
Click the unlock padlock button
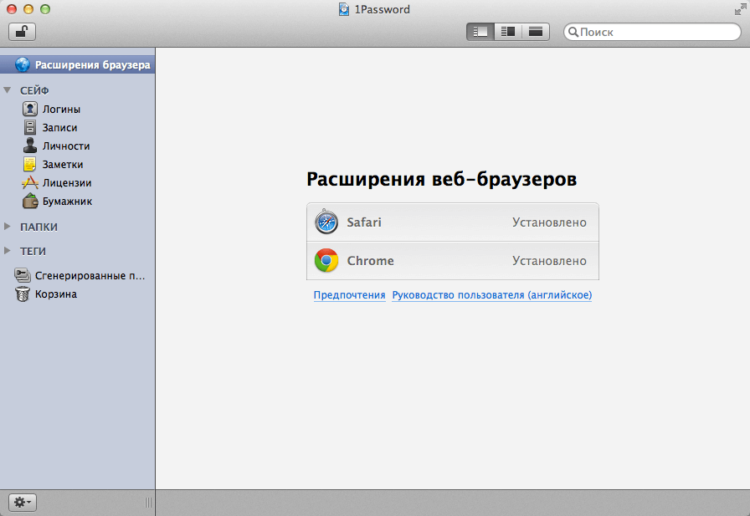[x=22, y=32]
